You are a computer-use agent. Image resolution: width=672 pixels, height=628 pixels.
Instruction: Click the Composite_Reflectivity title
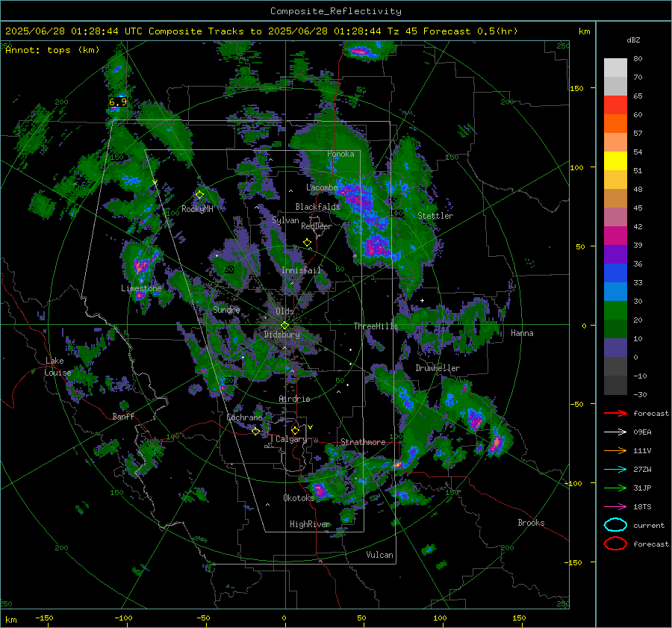[x=336, y=11]
